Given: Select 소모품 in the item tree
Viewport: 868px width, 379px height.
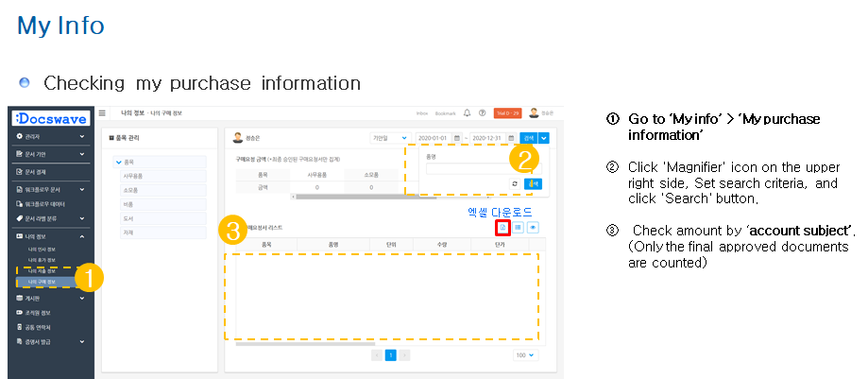Looking at the screenshot, I should [163, 190].
